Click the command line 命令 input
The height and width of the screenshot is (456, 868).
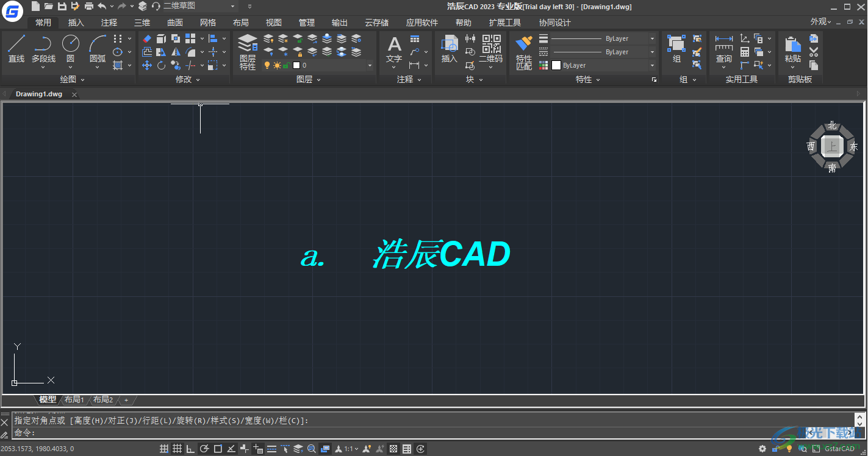pyautogui.click(x=432, y=433)
